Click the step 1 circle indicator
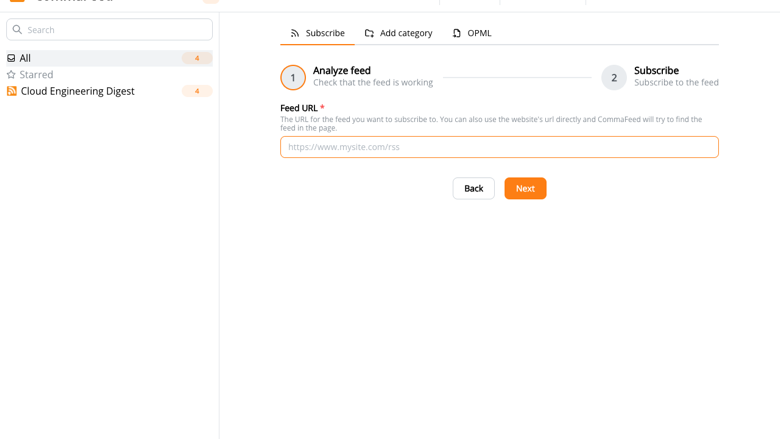 pyautogui.click(x=293, y=78)
